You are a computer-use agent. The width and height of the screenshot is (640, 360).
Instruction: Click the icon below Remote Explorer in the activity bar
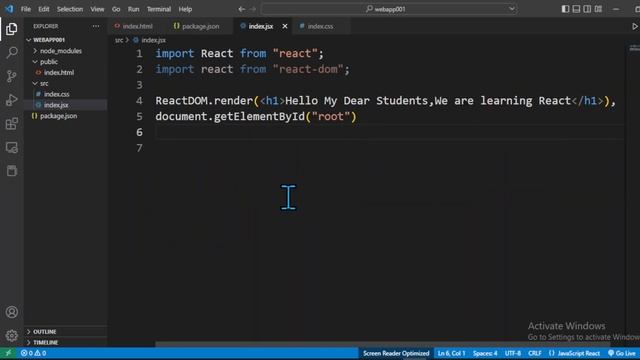pyautogui.click(x=12, y=171)
